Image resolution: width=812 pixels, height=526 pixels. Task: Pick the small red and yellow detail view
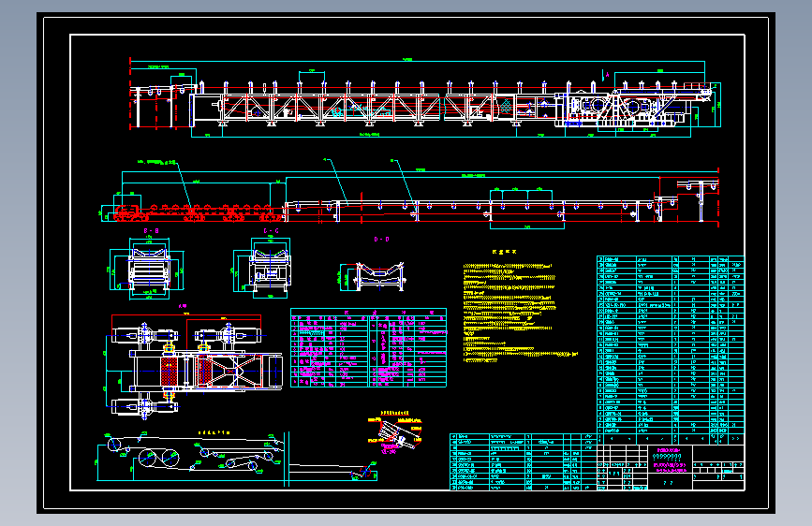[x=395, y=432]
